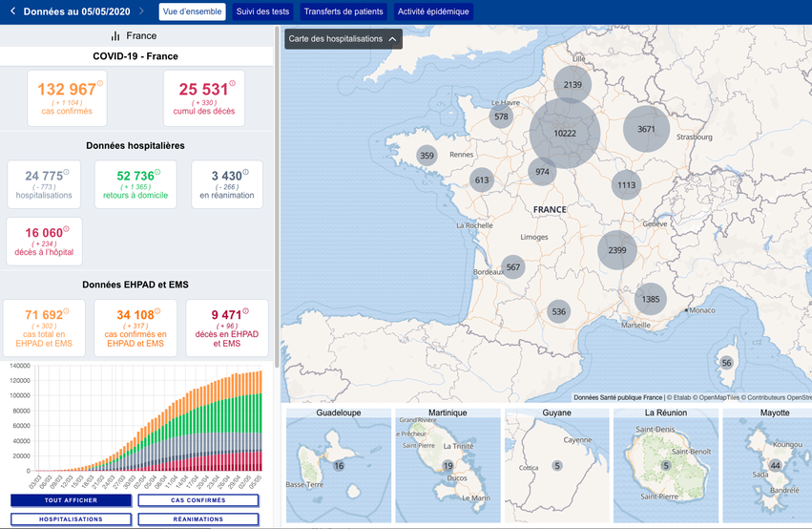The width and height of the screenshot is (812, 529).
Task: Click the 56 bubble on Corsica
Action: click(x=726, y=363)
